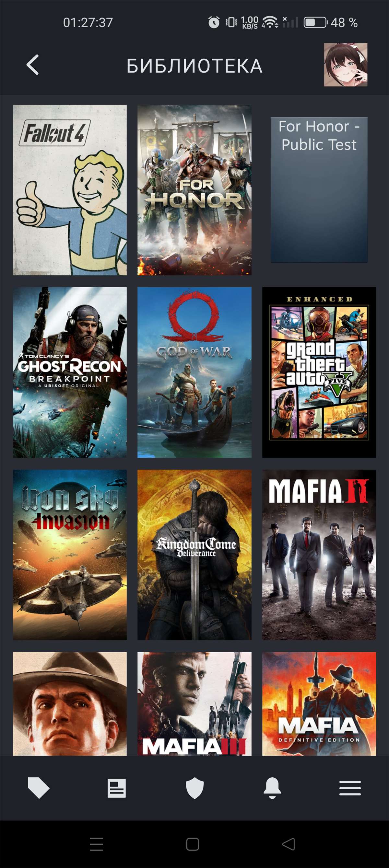
Task: Tap Android home square button
Action: 193,844
